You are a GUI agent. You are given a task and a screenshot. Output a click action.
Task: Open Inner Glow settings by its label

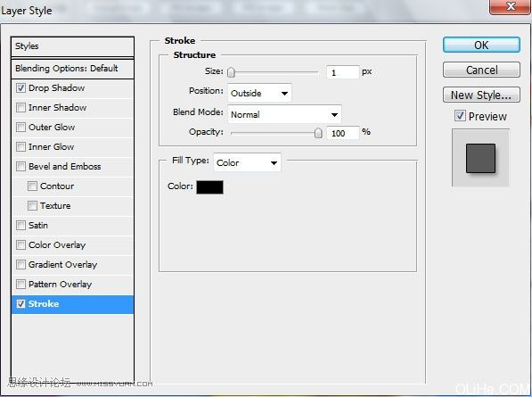(x=51, y=147)
